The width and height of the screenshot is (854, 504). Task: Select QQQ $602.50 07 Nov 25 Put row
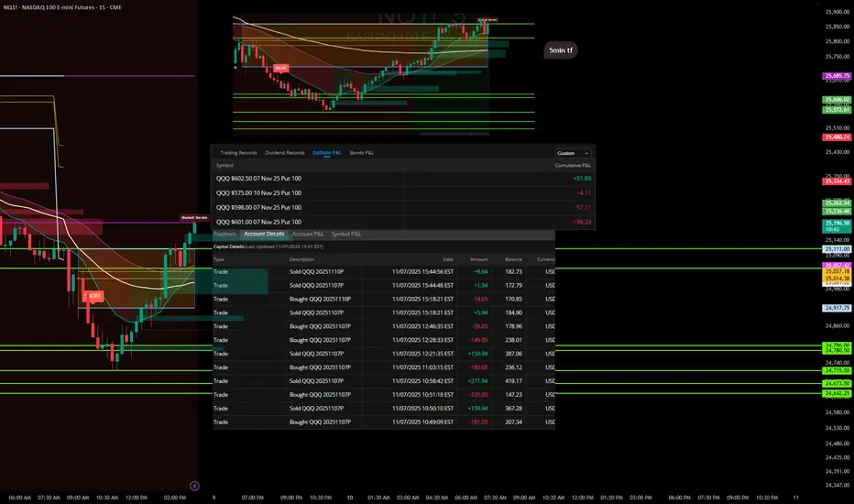pos(257,179)
